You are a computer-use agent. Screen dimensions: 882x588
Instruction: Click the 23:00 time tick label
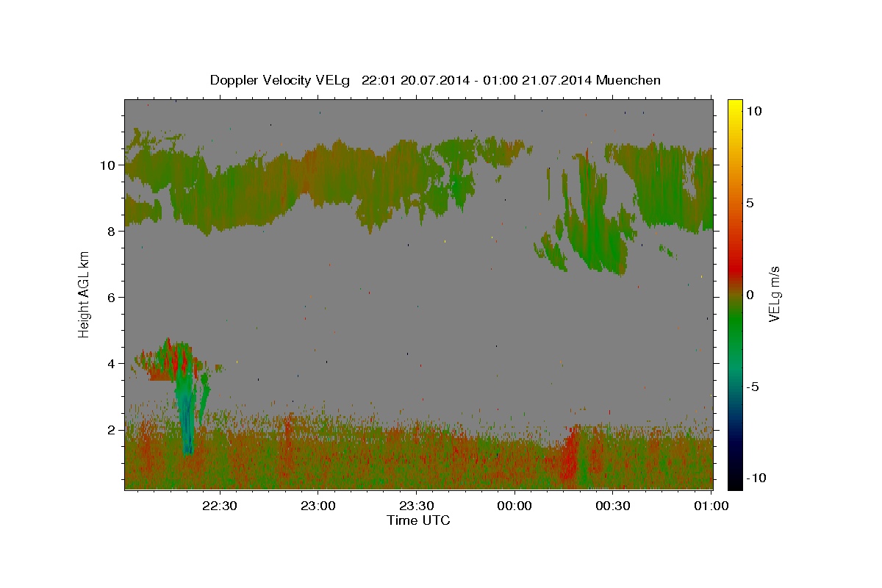[x=318, y=506]
